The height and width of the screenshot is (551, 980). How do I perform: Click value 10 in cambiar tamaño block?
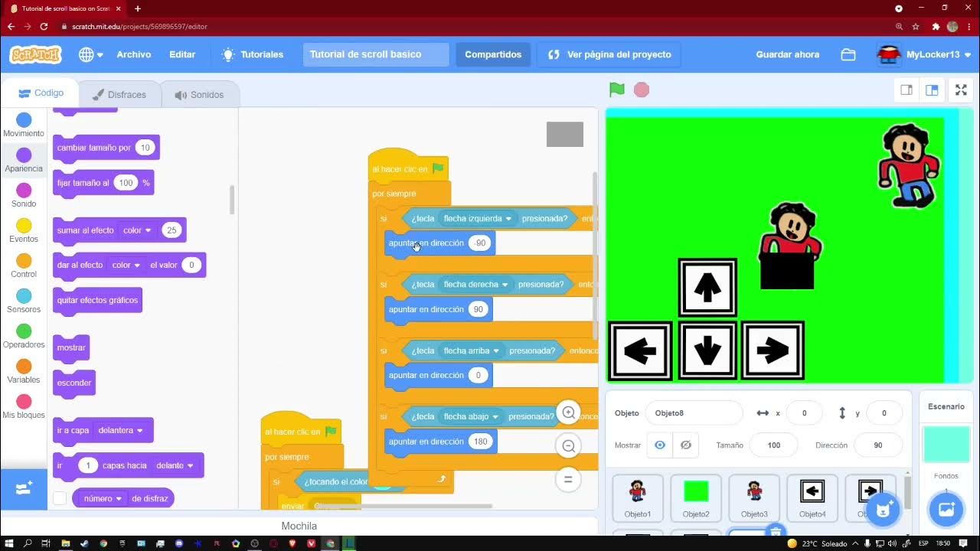click(x=145, y=147)
